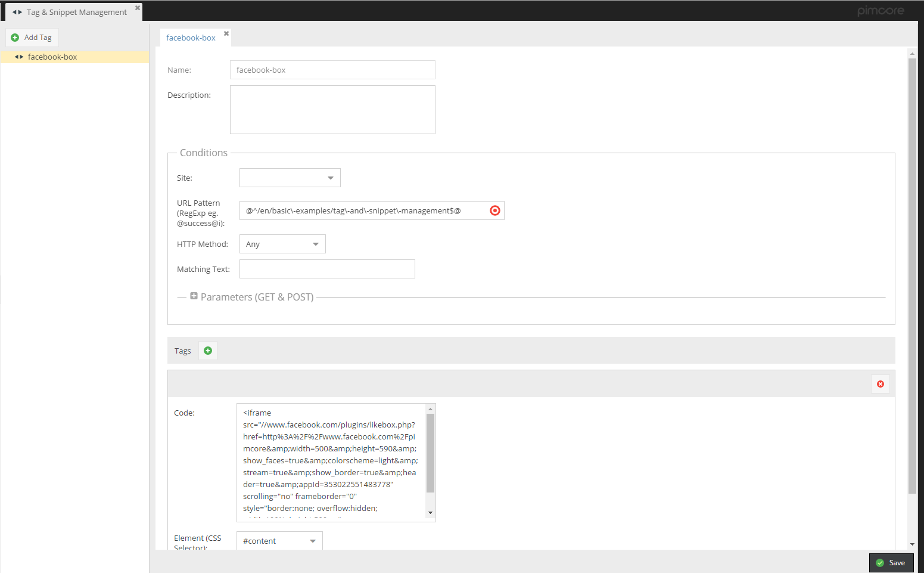Click the red target icon in URL Pattern

494,210
